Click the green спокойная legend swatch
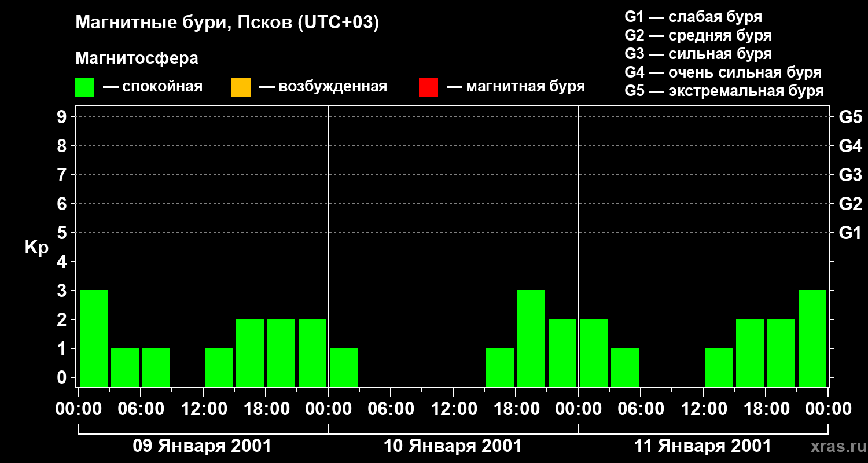This screenshot has width=868, height=463. click(84, 87)
